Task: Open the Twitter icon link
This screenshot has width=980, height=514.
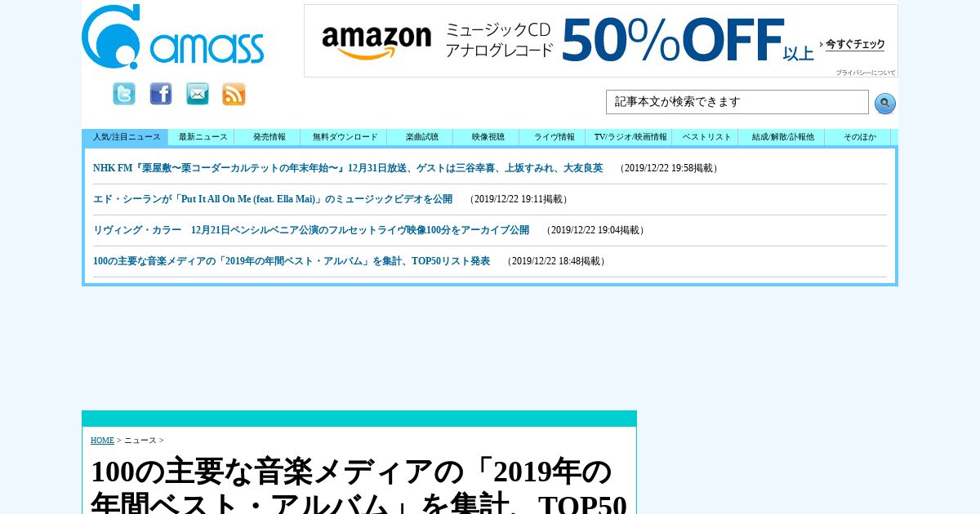Action: (x=124, y=94)
